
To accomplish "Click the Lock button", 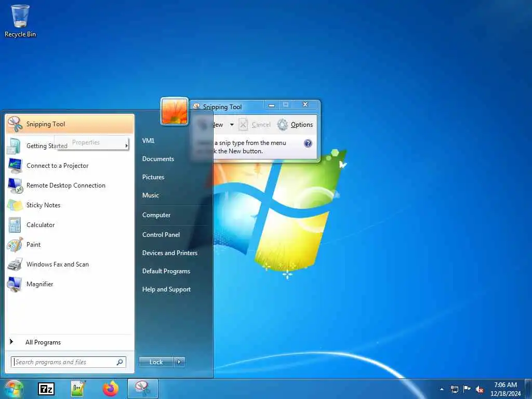I will click(x=156, y=362).
